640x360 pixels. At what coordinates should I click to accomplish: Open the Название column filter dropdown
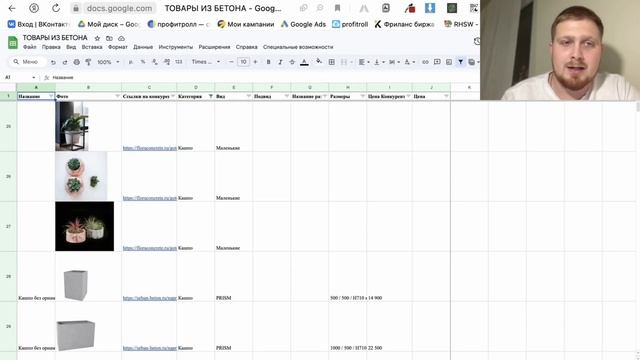pyautogui.click(x=51, y=96)
